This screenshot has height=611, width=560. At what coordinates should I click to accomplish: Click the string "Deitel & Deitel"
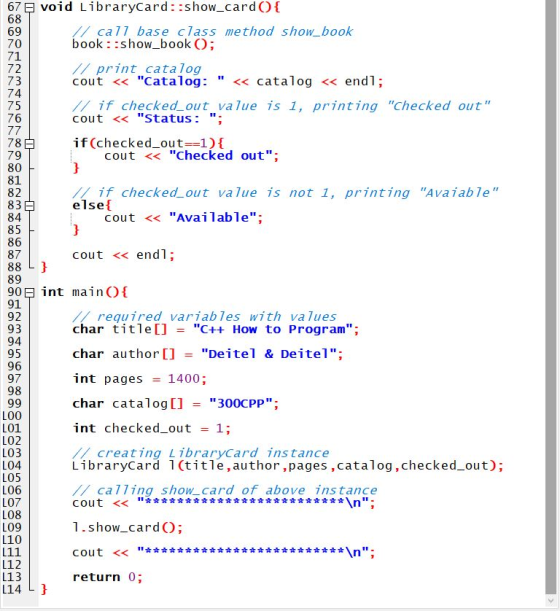tap(269, 354)
